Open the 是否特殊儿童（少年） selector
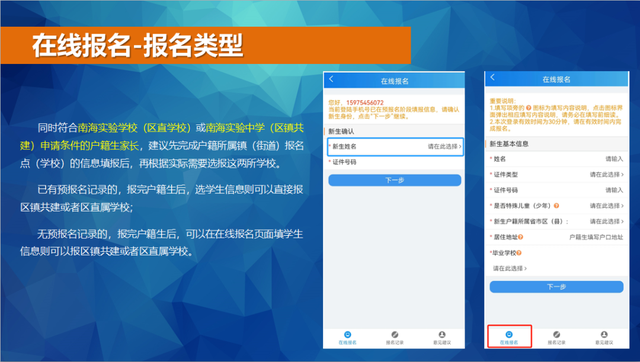The width and height of the screenshot is (640, 362). (x=556, y=206)
